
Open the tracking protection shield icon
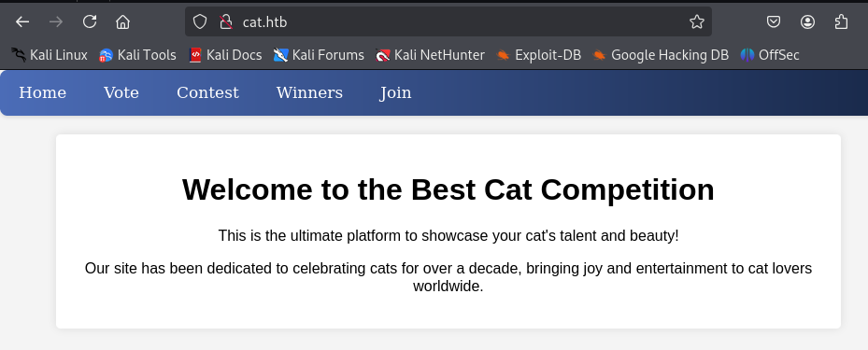click(x=199, y=21)
